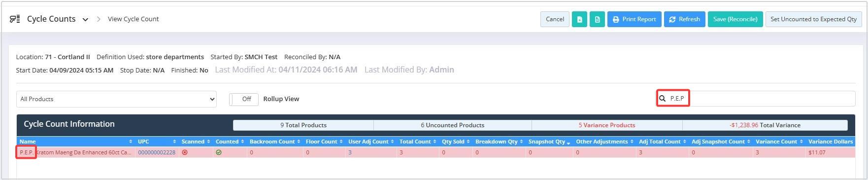The image size is (868, 180).
Task: Expand the Cycle Counts chevron menu
Action: coord(85,20)
